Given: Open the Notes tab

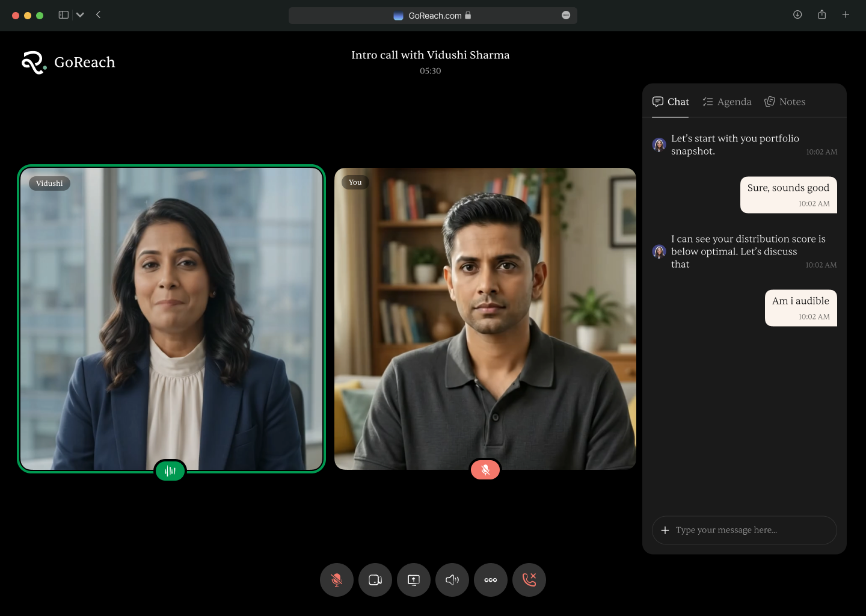Looking at the screenshot, I should coord(785,102).
